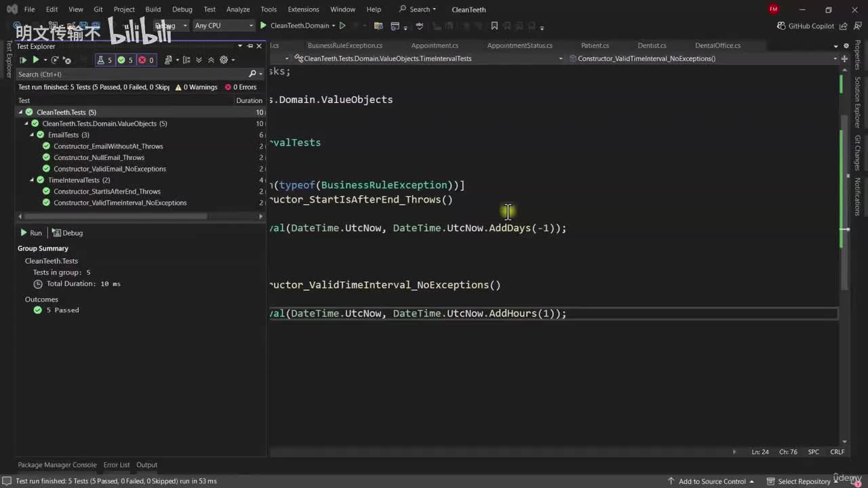The height and width of the screenshot is (488, 868).
Task: Open the settings gear dropdown arrow in Test Explorer
Action: [233, 60]
